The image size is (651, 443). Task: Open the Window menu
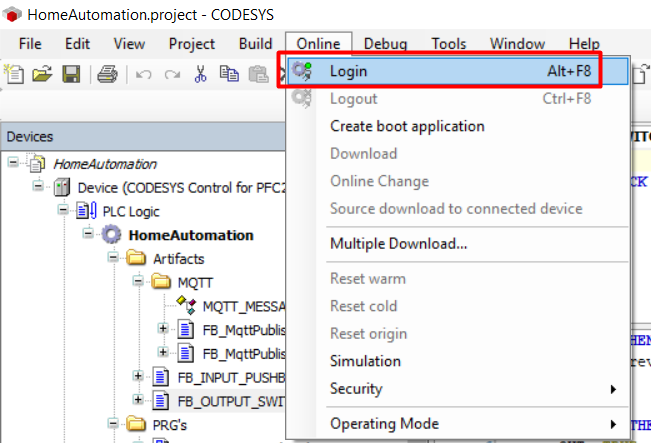click(517, 44)
